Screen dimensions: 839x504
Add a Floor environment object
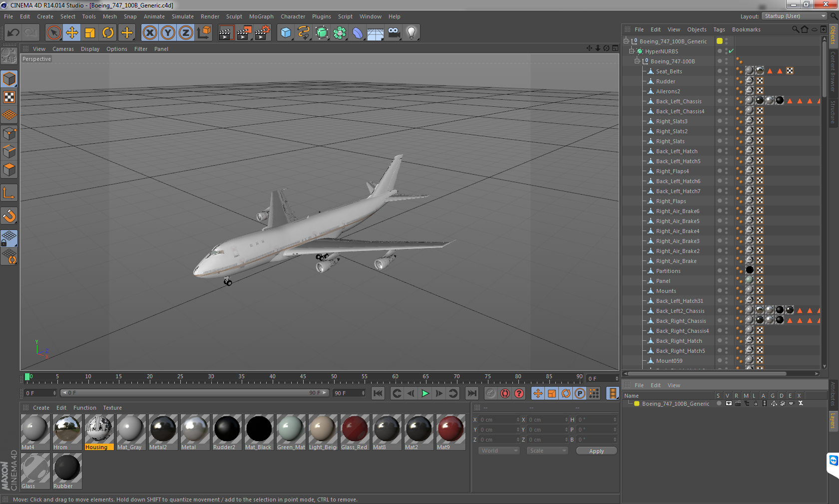tap(376, 33)
